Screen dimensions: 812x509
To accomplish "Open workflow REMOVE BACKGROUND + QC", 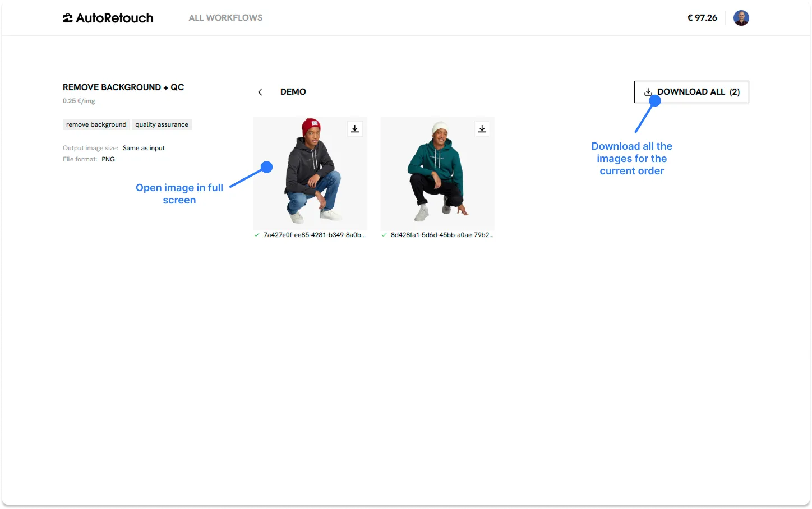I will point(123,87).
